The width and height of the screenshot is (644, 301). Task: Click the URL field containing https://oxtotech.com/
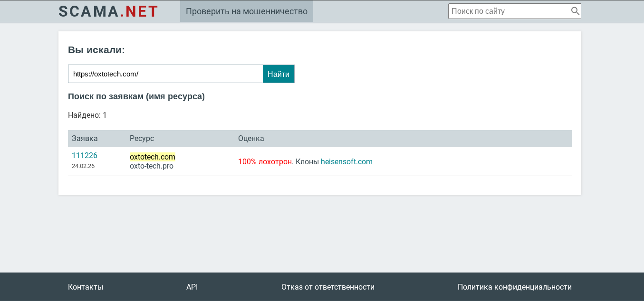pyautogui.click(x=165, y=74)
